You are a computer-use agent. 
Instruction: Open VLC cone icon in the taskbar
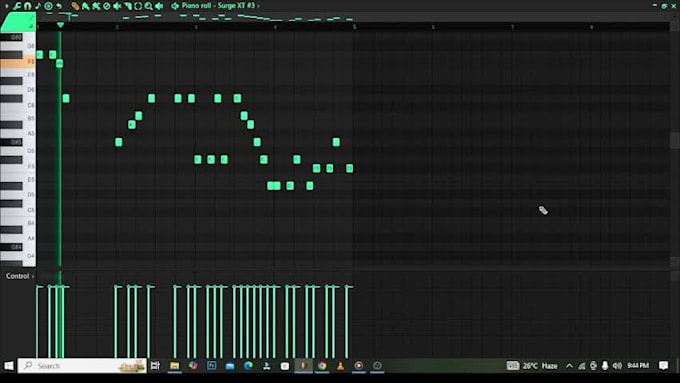click(340, 366)
